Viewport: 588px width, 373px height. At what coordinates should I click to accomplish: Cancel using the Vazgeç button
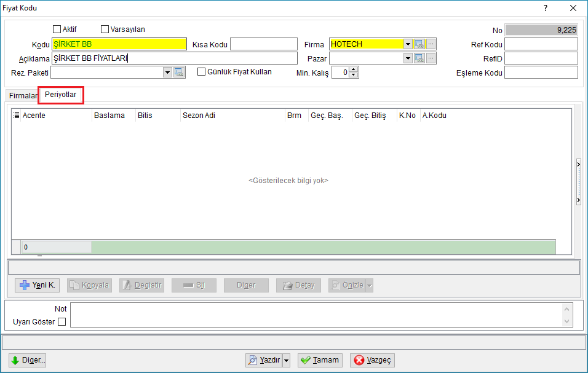372,360
